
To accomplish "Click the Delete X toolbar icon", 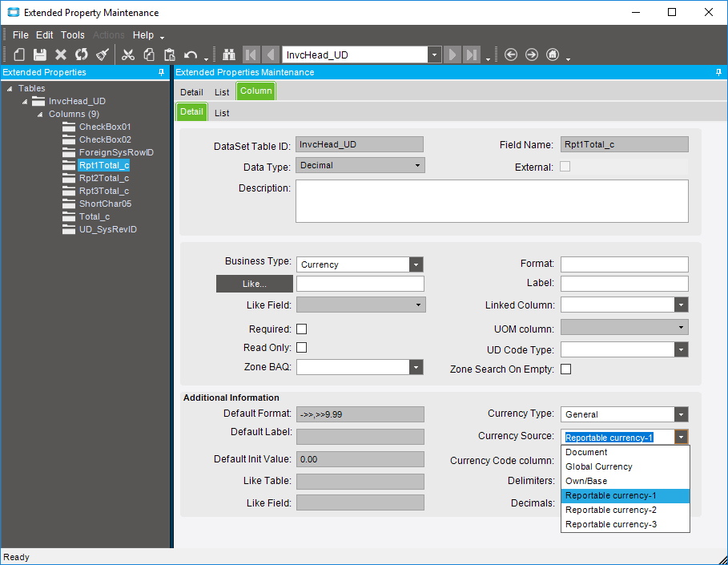I will pos(61,54).
